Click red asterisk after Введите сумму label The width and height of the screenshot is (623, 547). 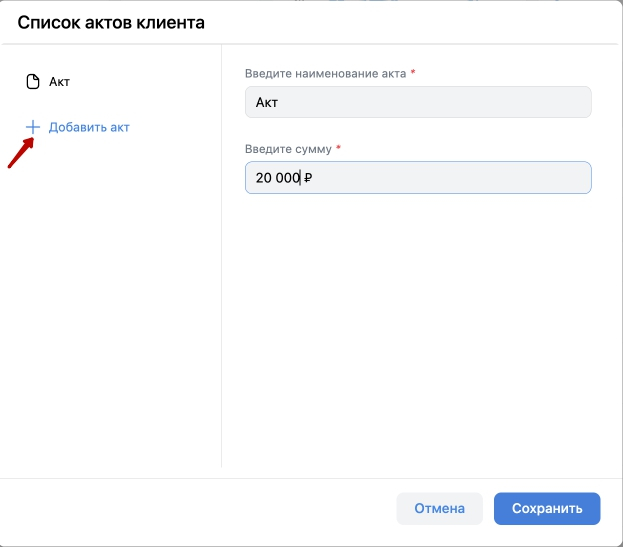[338, 148]
